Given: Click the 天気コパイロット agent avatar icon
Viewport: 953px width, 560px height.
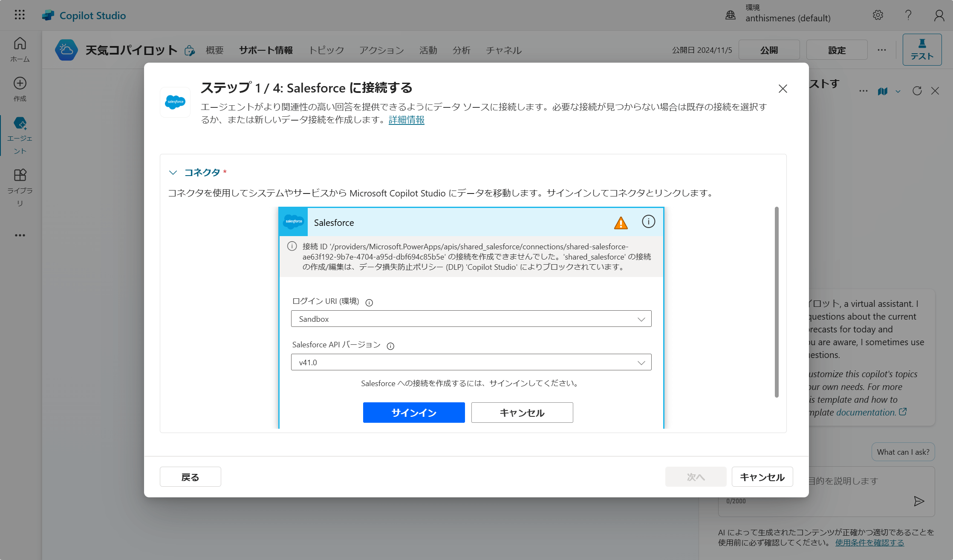Looking at the screenshot, I should (66, 50).
